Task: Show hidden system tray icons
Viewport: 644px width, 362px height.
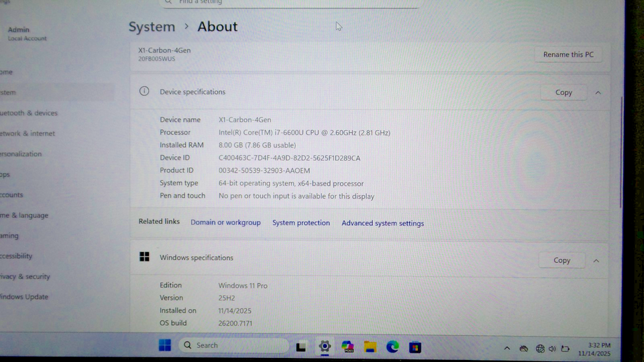Action: (507, 349)
